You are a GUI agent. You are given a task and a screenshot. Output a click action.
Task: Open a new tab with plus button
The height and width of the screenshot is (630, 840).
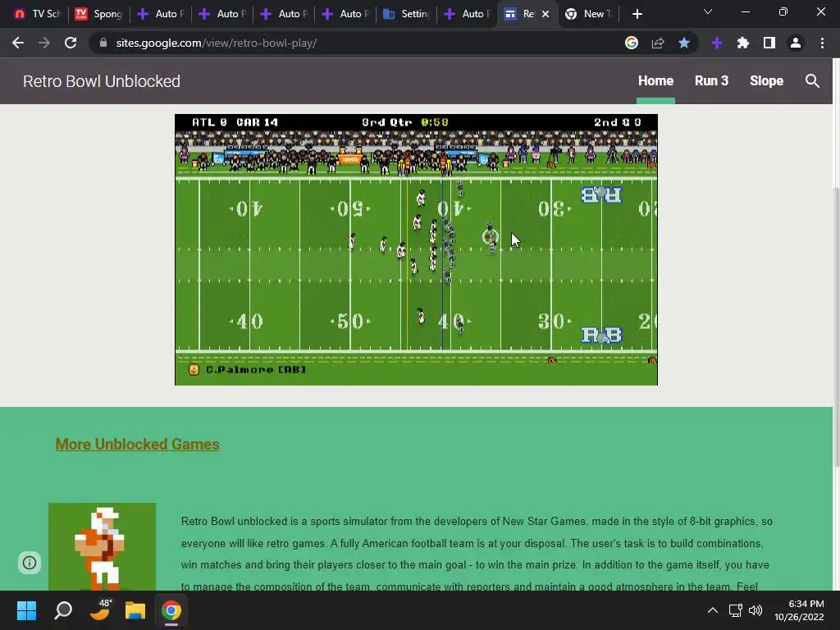click(637, 14)
